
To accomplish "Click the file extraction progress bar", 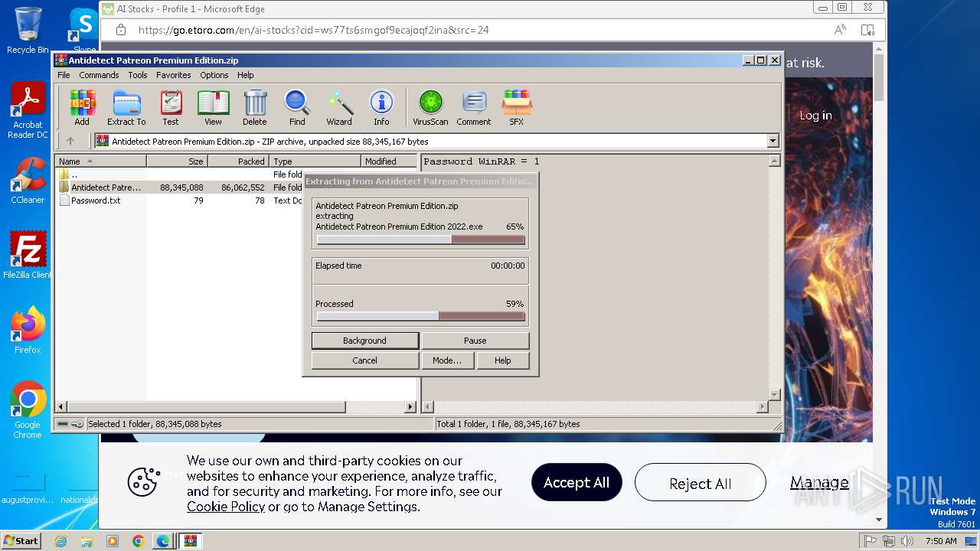I will (421, 240).
